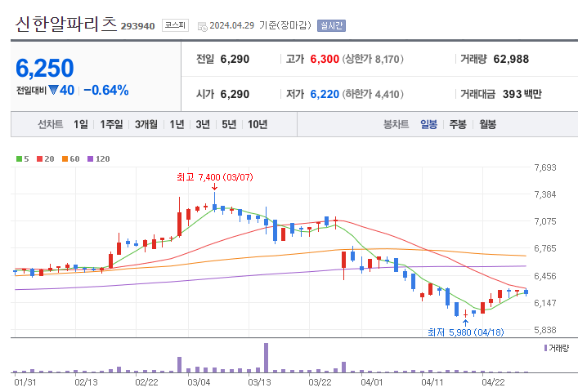Click the purple 거래량 volume legend swatch

(x=545, y=348)
